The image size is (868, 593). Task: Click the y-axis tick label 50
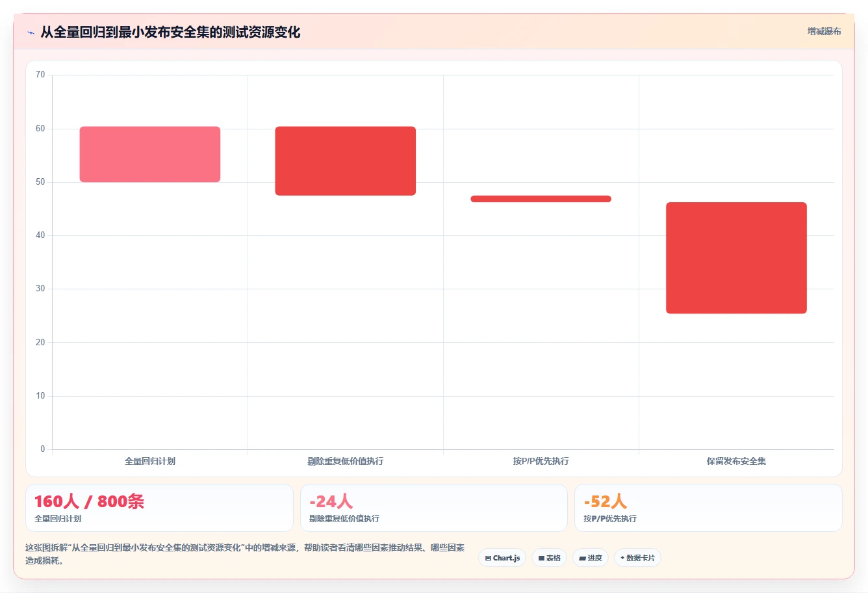coord(40,182)
